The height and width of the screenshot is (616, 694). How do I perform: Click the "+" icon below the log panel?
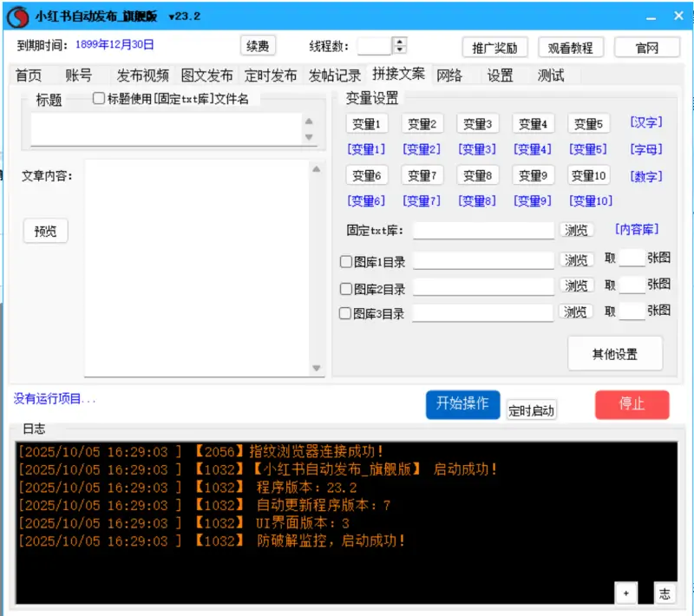coord(626,593)
